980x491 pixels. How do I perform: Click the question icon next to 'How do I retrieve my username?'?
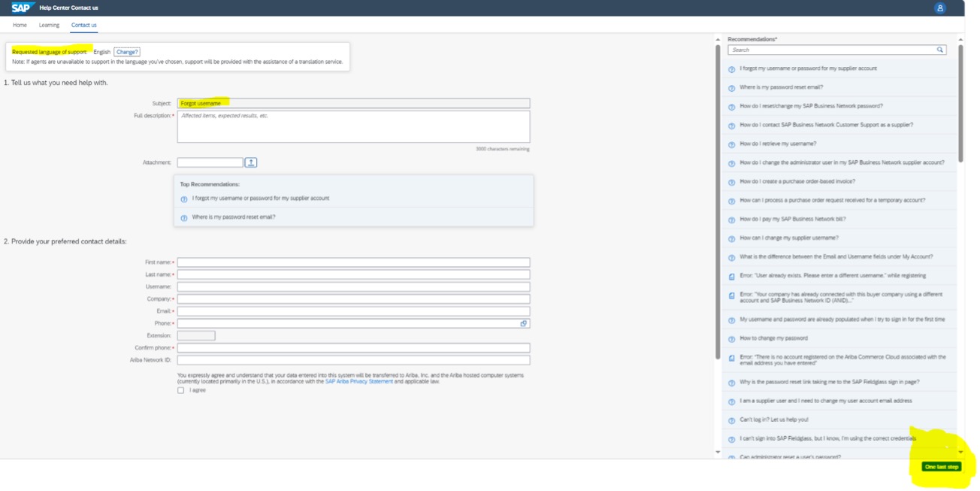click(732, 144)
